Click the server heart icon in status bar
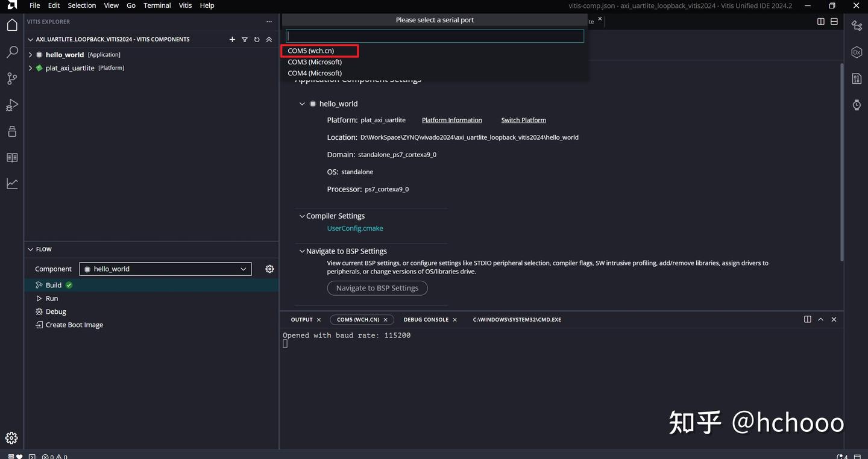The width and height of the screenshot is (868, 459). (x=16, y=457)
